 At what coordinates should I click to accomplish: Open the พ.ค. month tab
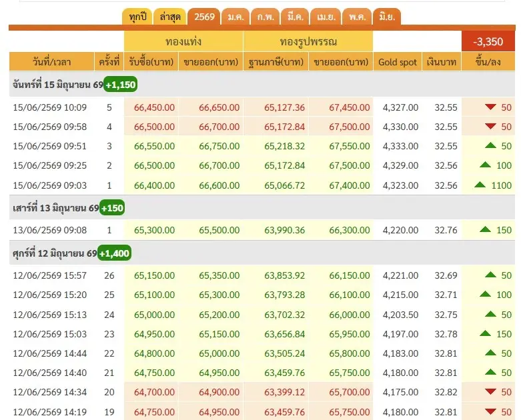[357, 17]
